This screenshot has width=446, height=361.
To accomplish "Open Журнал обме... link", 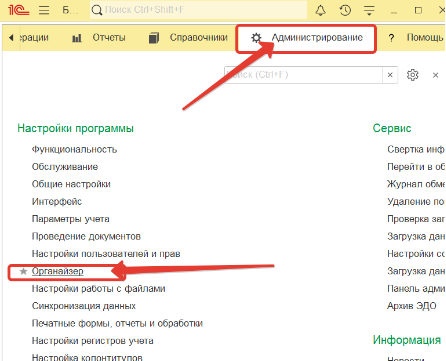I will [416, 184].
